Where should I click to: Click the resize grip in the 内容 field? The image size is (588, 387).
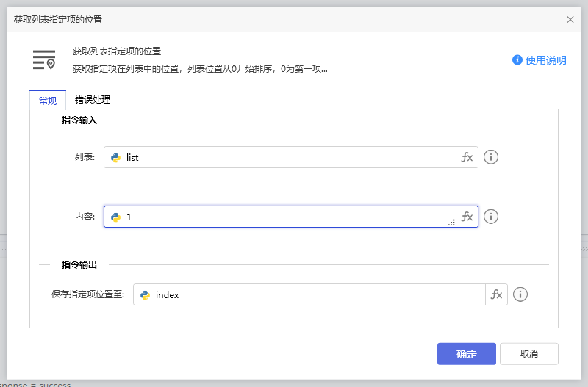point(451,223)
